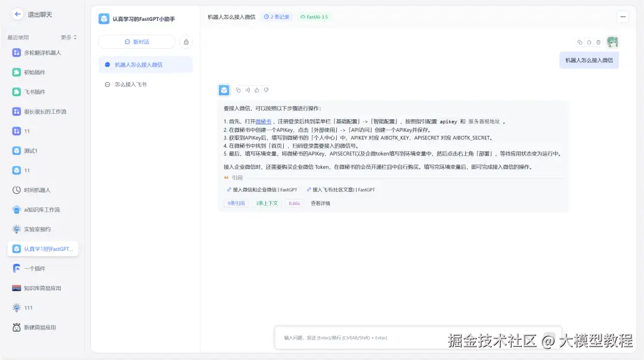
Task: Click the 9条引用 tag
Action: click(x=236, y=203)
